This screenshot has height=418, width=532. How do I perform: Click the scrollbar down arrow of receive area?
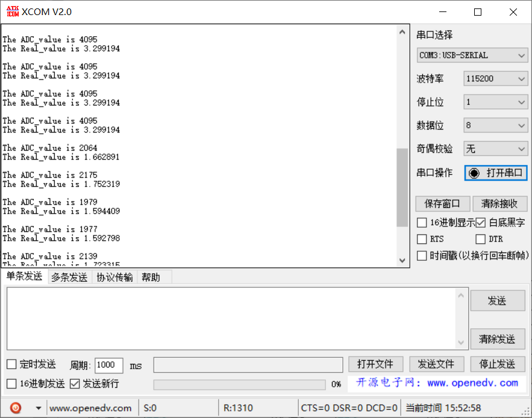(402, 260)
